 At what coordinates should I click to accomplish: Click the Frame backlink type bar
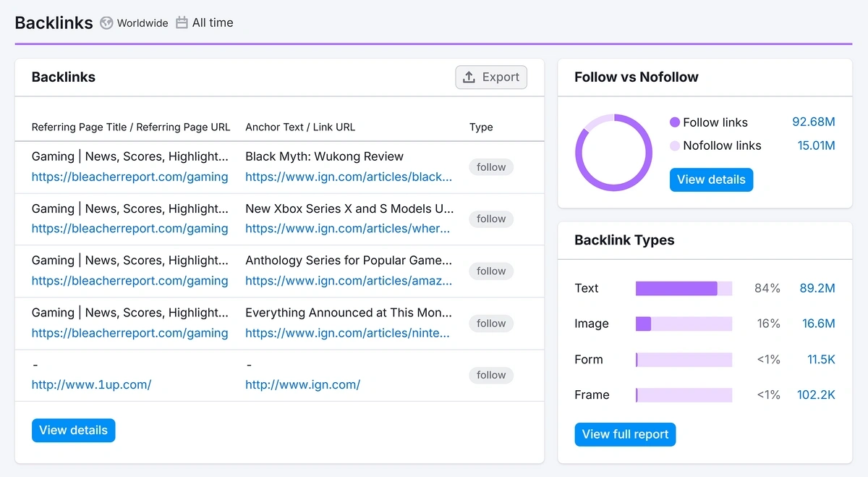[x=684, y=394]
